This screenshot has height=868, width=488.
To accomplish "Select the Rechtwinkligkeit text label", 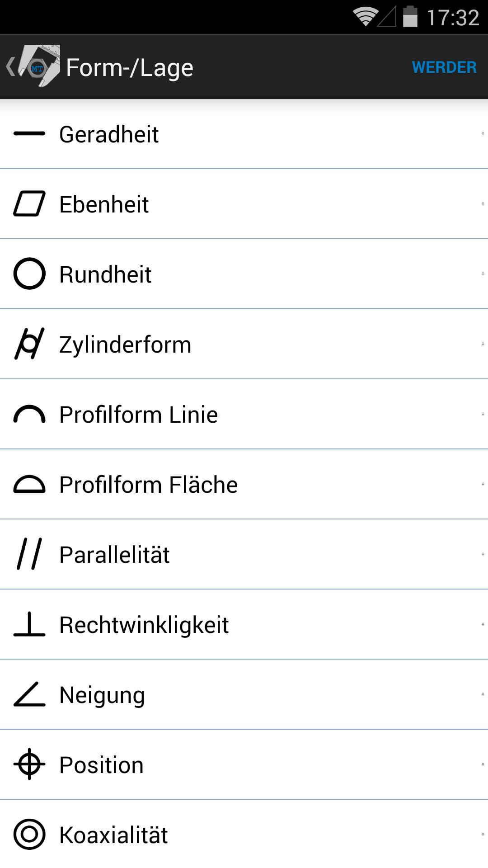I will [144, 625].
